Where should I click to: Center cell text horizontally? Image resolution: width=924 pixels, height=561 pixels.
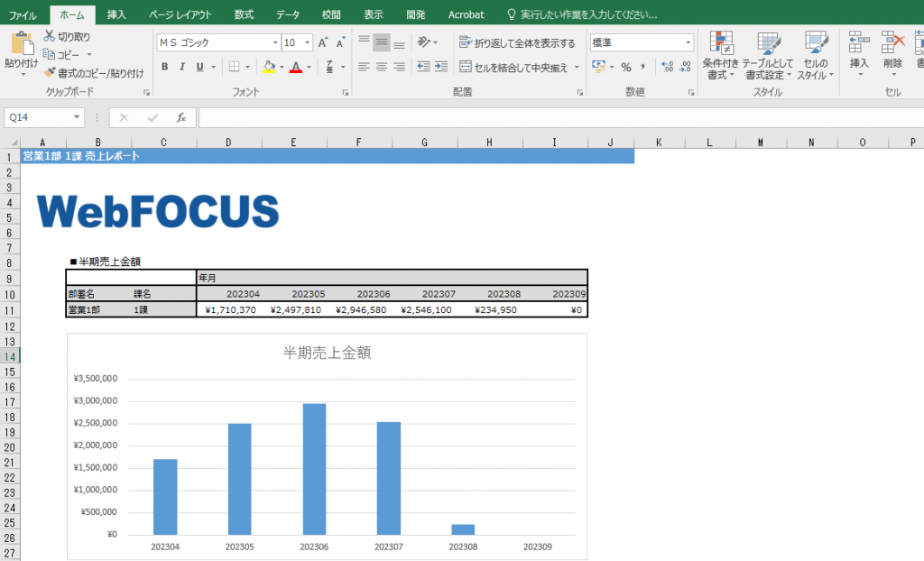tap(382, 67)
